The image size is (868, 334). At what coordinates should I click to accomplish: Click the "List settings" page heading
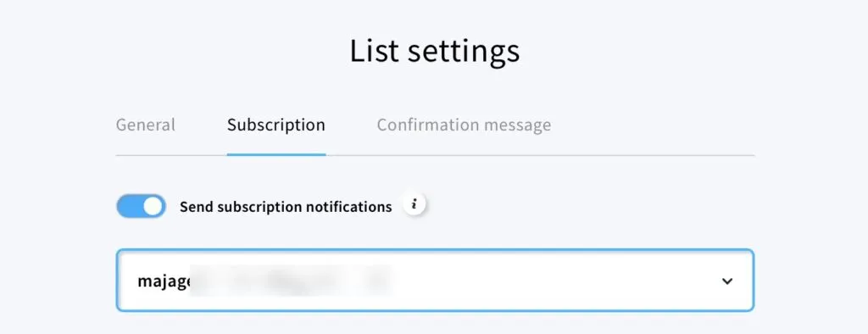pos(435,52)
